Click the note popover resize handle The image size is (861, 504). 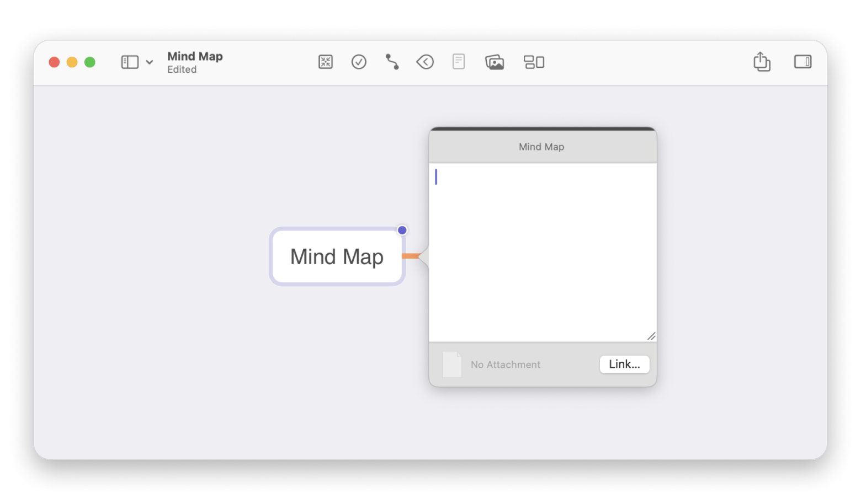651,336
